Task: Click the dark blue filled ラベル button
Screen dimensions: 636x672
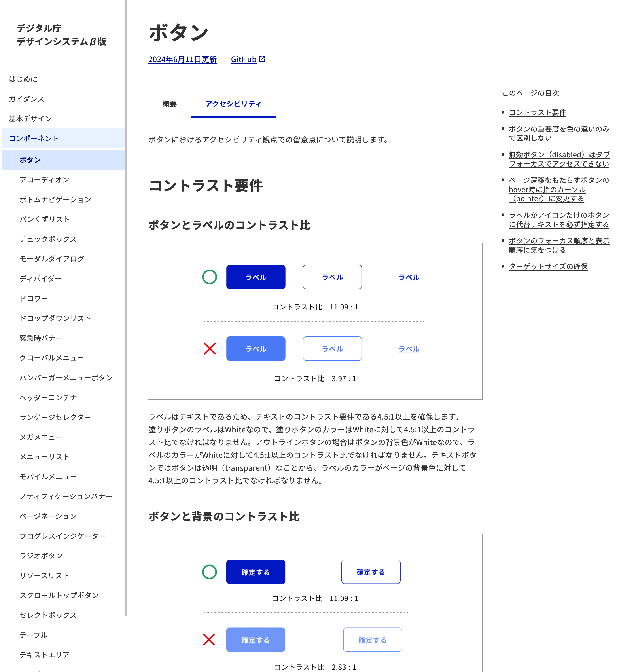Action: (256, 277)
